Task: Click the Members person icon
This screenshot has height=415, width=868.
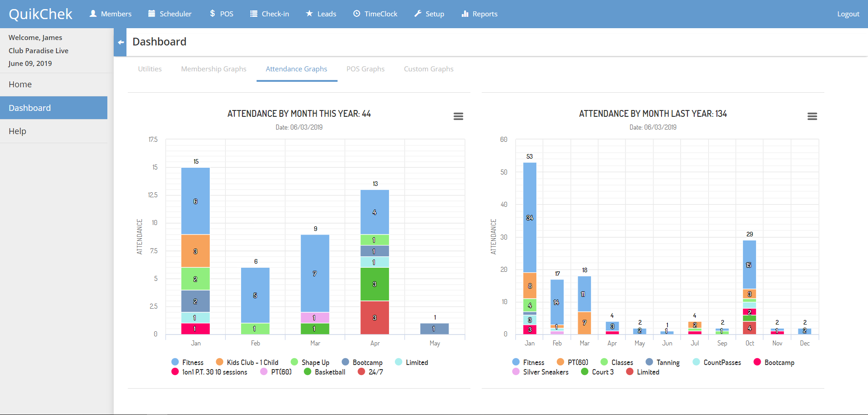Action: point(93,14)
